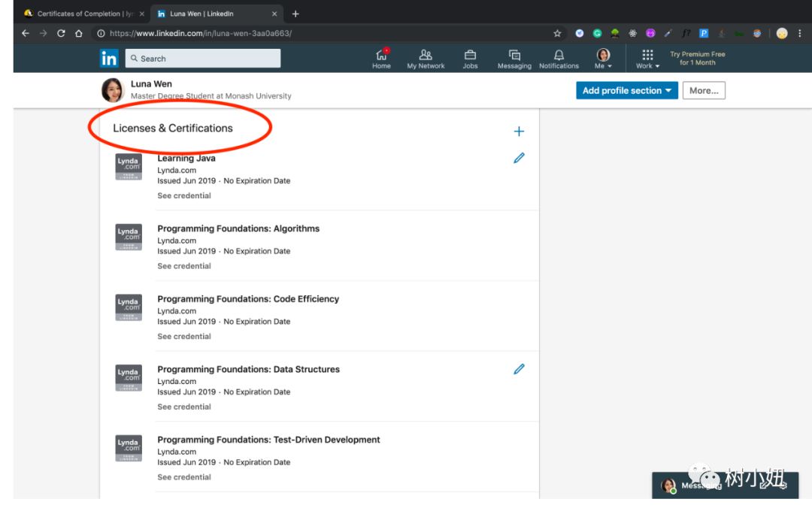This screenshot has height=514, width=812.
Task: See credential for Test-Driven Development
Action: coord(184,477)
